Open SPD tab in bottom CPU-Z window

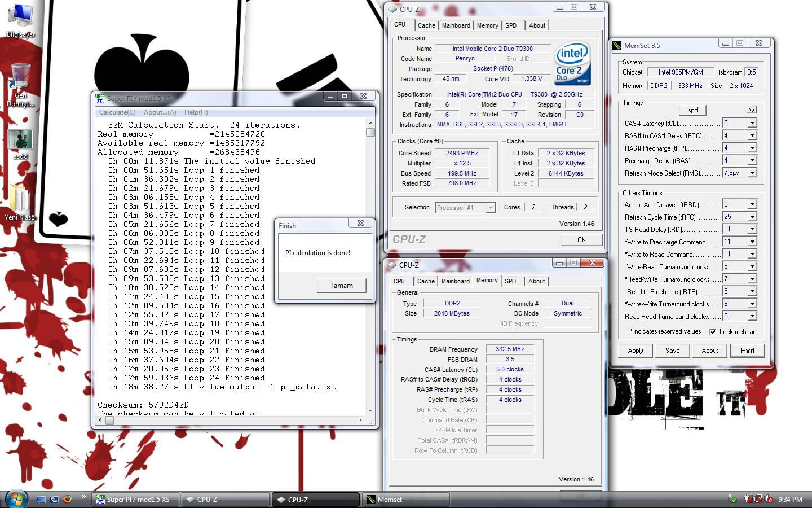click(x=510, y=281)
